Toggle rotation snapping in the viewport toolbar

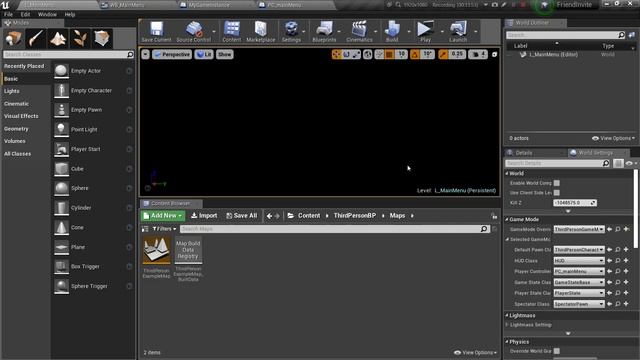tap(415, 54)
